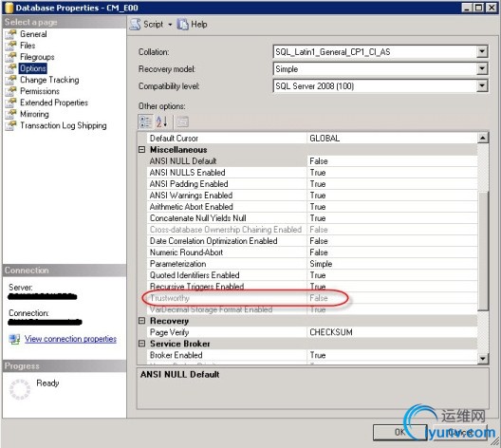Click the OK button
Screen dimensions: 501x448
tap(400, 433)
